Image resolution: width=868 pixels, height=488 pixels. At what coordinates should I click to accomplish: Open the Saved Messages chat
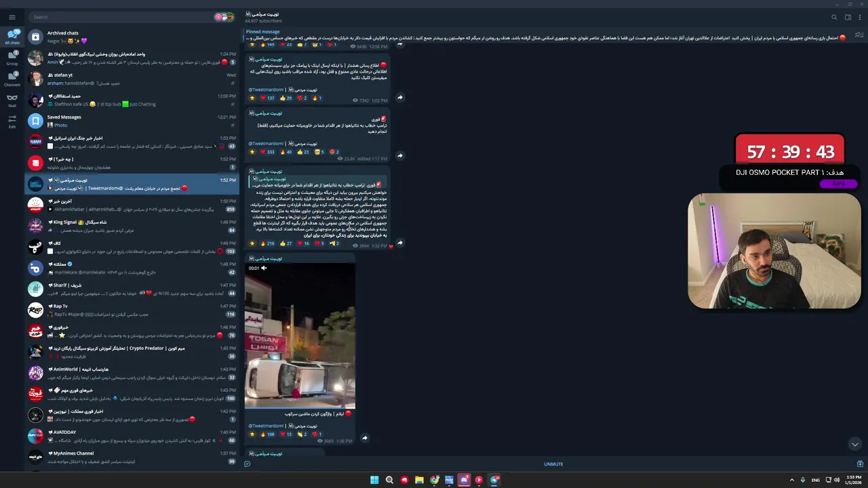132,121
